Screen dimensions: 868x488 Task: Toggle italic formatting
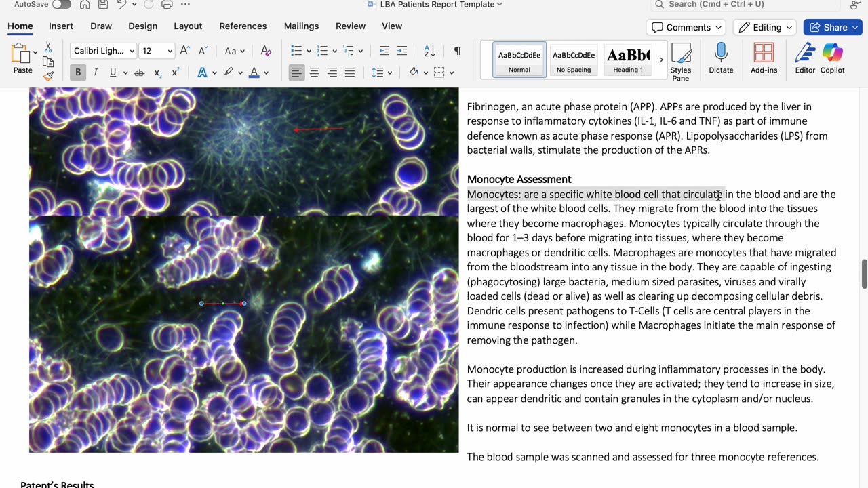click(96, 73)
